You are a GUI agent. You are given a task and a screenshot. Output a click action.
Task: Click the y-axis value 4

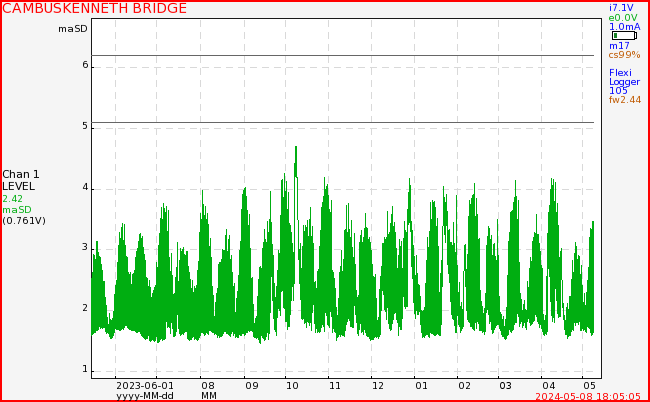[85, 187]
